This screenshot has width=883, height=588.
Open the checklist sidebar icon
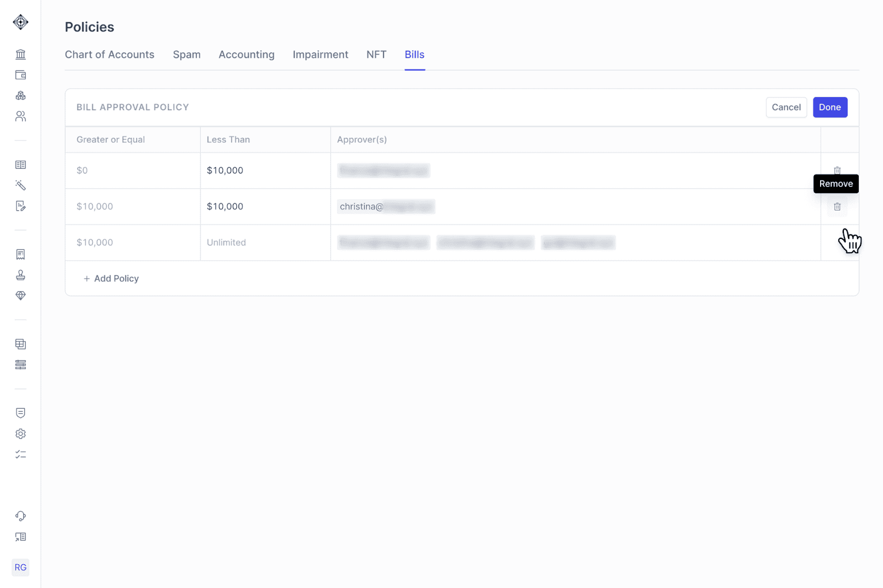tap(20, 455)
